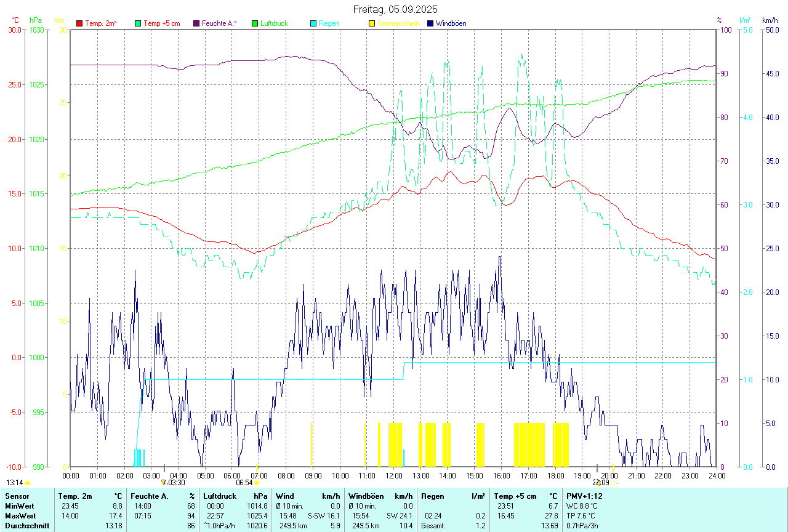Image resolution: width=788 pixels, height=532 pixels.
Task: Click the km/h axis unit label at top right
Action: click(770, 20)
